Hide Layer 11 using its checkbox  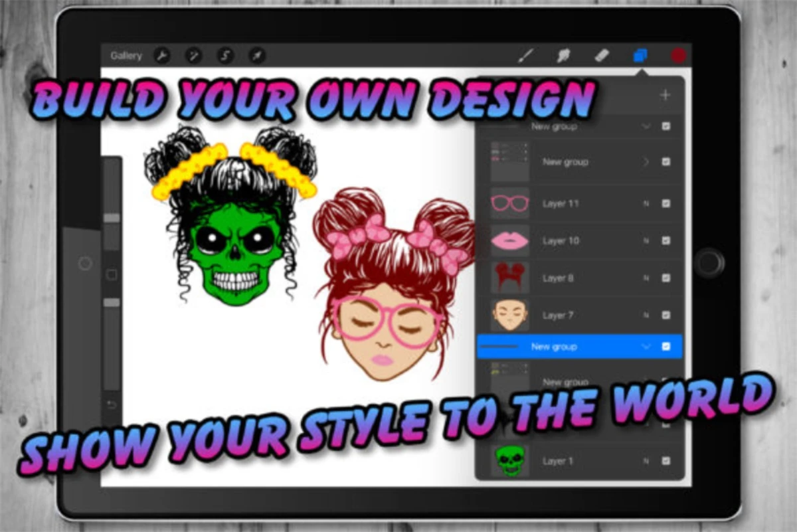(665, 204)
